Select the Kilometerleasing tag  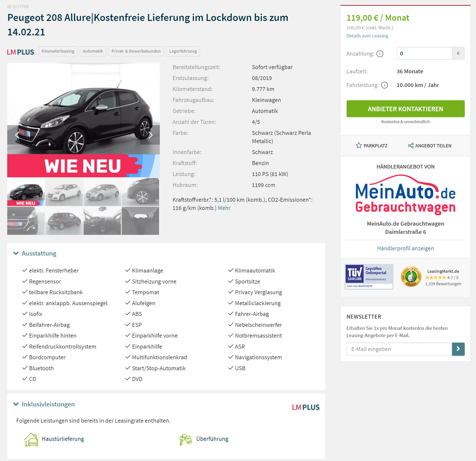58,51
